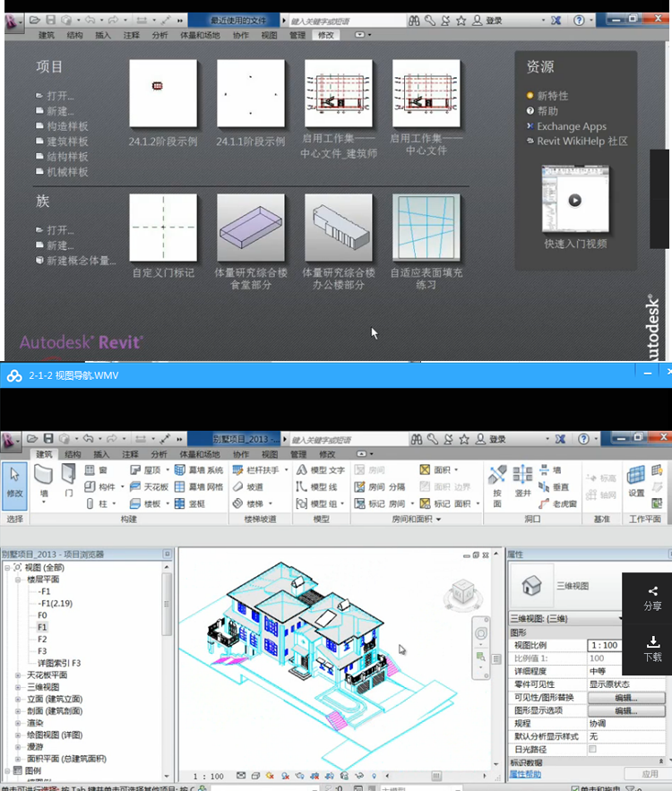Expand the 房间和面积 panel dropdown
The image size is (672, 791).
[x=438, y=519]
